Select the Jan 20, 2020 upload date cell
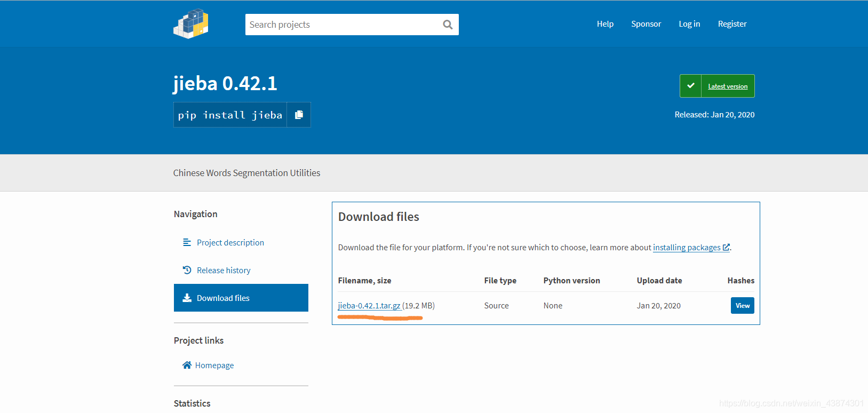868x413 pixels. tap(659, 306)
